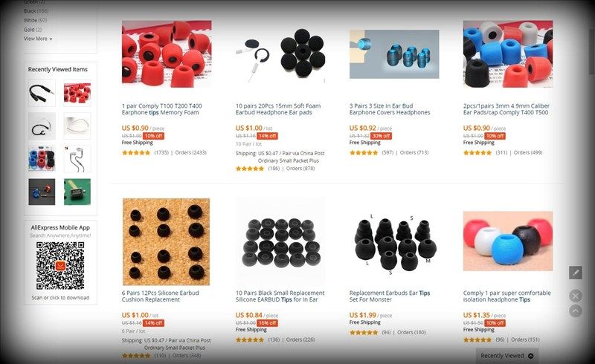Open the Comply T100 T200 T400 memory foam listing
595x364 pixels.
click(162, 109)
